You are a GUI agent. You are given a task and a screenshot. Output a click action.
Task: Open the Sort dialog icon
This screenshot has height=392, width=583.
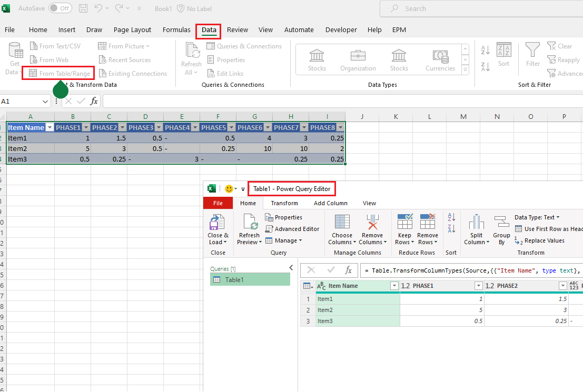[504, 49]
